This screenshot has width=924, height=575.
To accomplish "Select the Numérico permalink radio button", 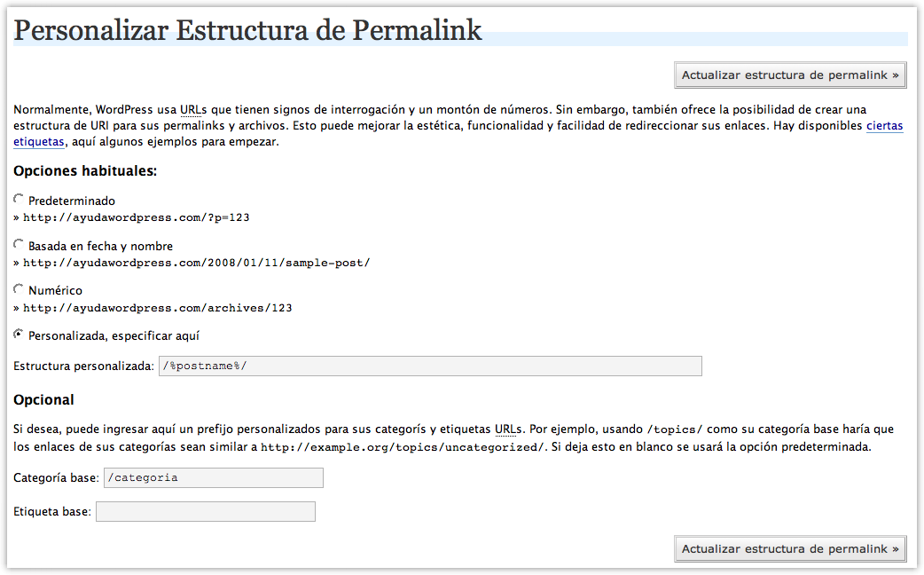I will 19,289.
